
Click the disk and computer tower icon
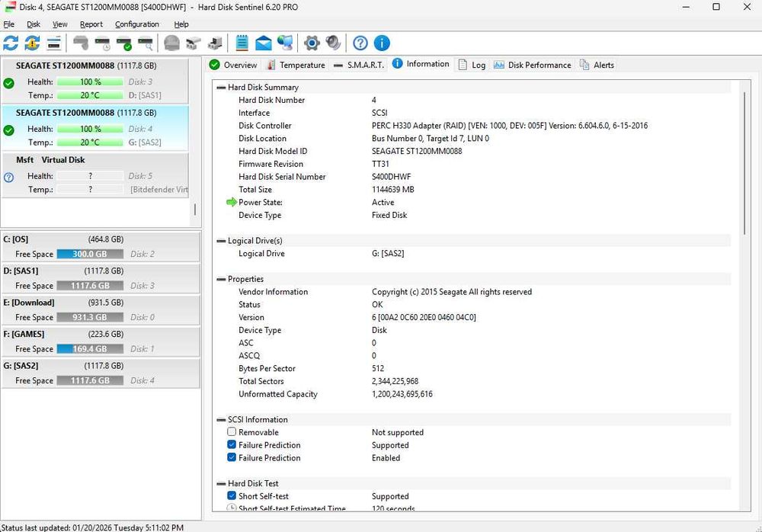coord(215,43)
